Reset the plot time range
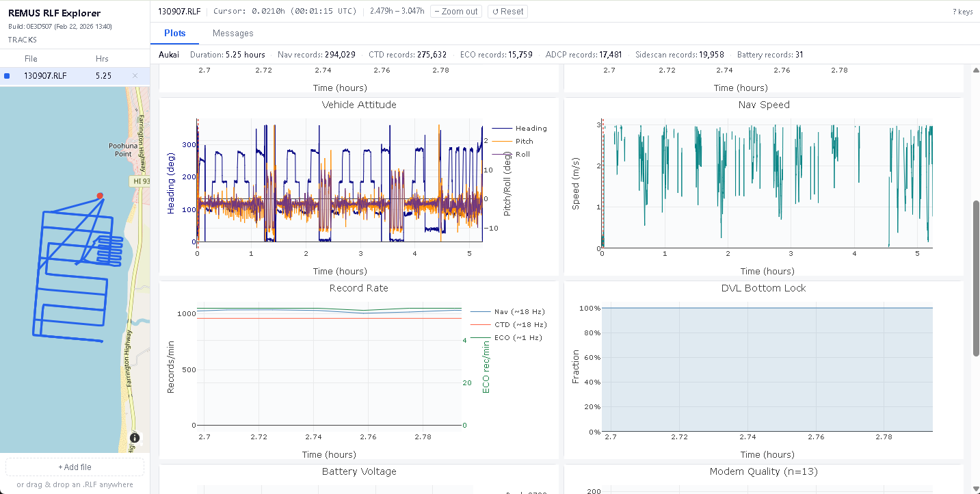 (507, 12)
